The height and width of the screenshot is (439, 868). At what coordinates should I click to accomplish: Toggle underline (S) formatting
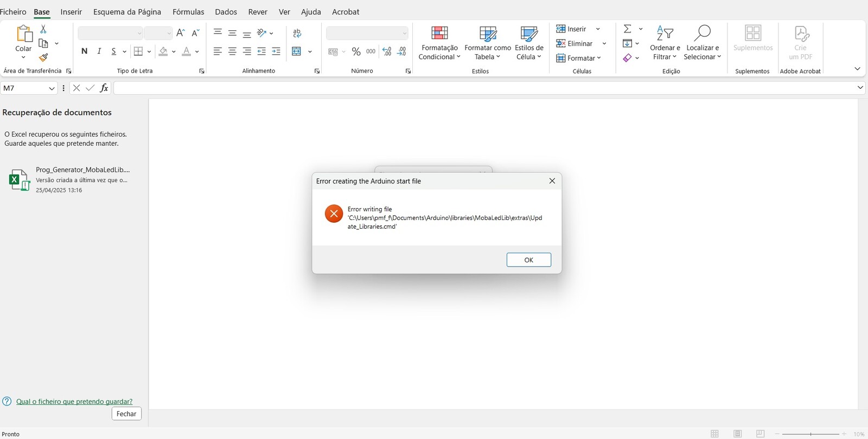pos(113,51)
